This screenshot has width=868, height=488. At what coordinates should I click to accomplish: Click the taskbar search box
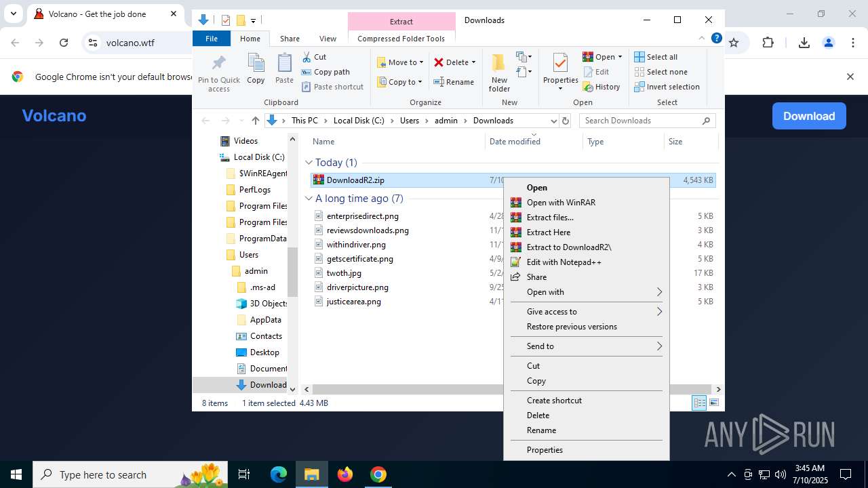click(130, 474)
